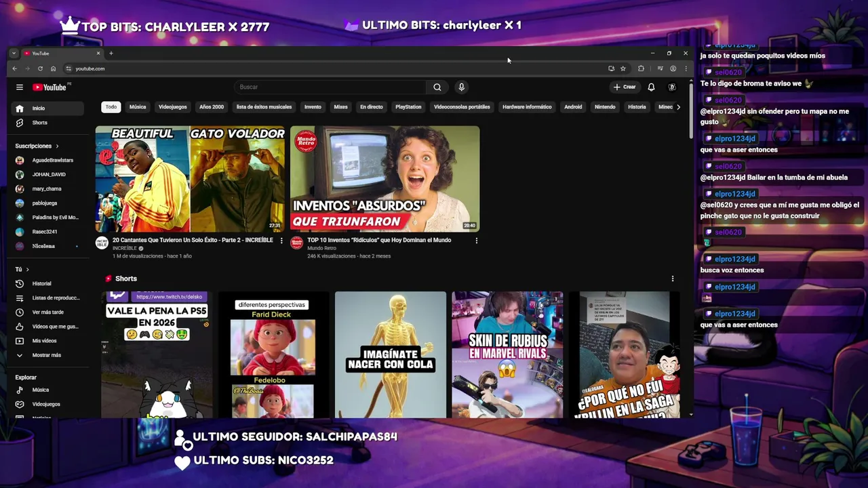Screen dimensions: 868x488
Task: Open Listas de reproducción in sidebar
Action: point(47,298)
